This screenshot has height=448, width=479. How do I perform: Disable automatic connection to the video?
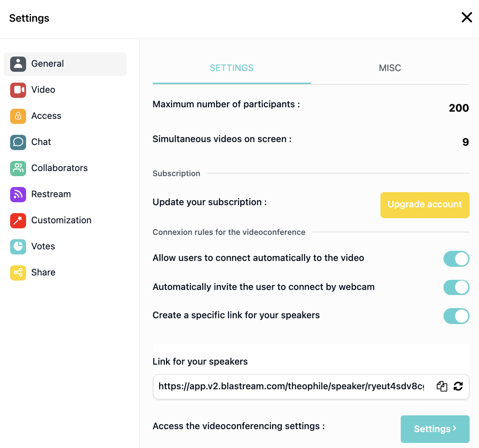[x=456, y=259]
